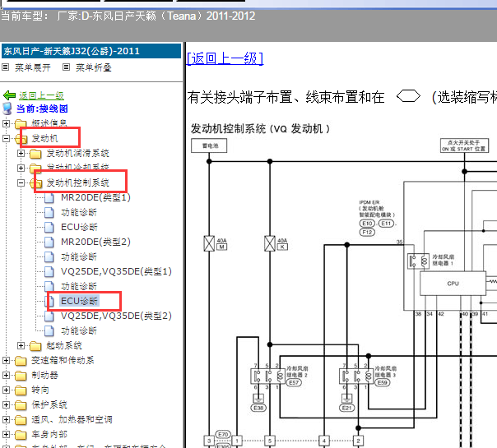Open the VQ25DE,VQ35DE(类型1) entry
This screenshot has width=497, height=448.
[x=116, y=271]
